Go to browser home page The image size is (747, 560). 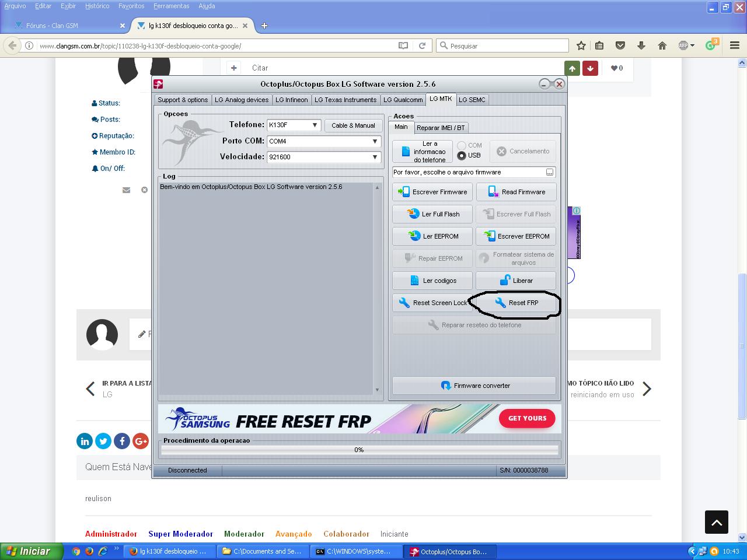pyautogui.click(x=662, y=45)
